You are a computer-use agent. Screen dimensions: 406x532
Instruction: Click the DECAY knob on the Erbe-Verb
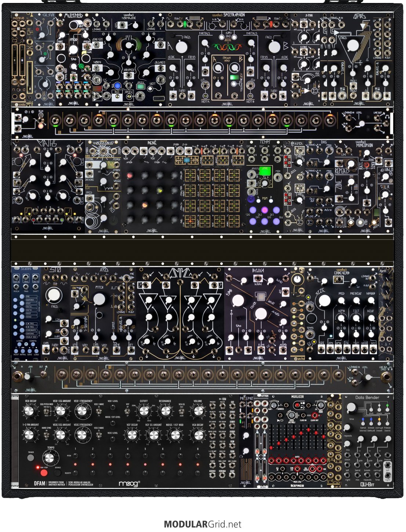(371, 319)
